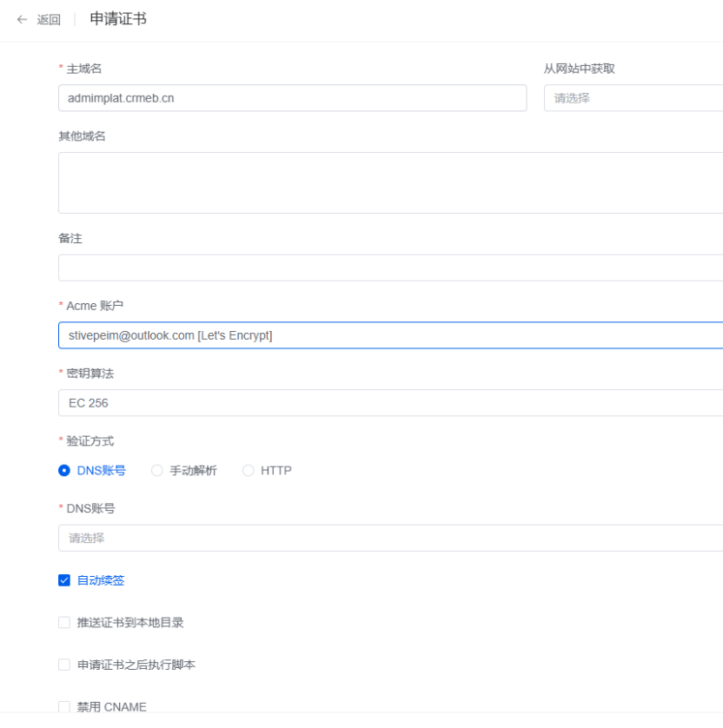The image size is (723, 728).
Task: Click into the 其他域名 text area
Action: tap(390, 183)
